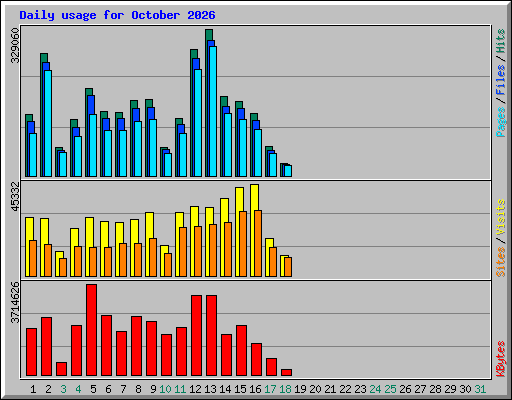Select the cyan pages bar for day 18

tap(288, 171)
